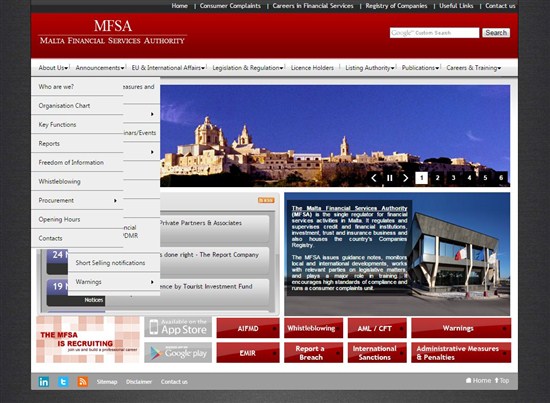The width and height of the screenshot is (550, 403).
Task: Open Registry of Companies link
Action: (x=396, y=6)
